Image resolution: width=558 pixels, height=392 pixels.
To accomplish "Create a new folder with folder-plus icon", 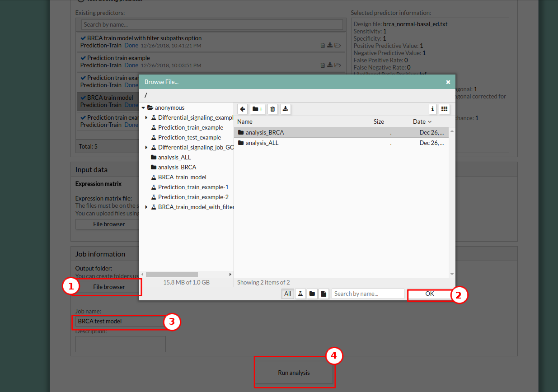I will coord(258,109).
